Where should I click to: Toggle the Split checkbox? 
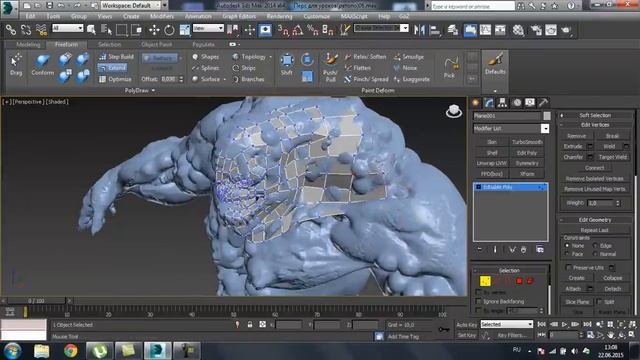pos(600,302)
